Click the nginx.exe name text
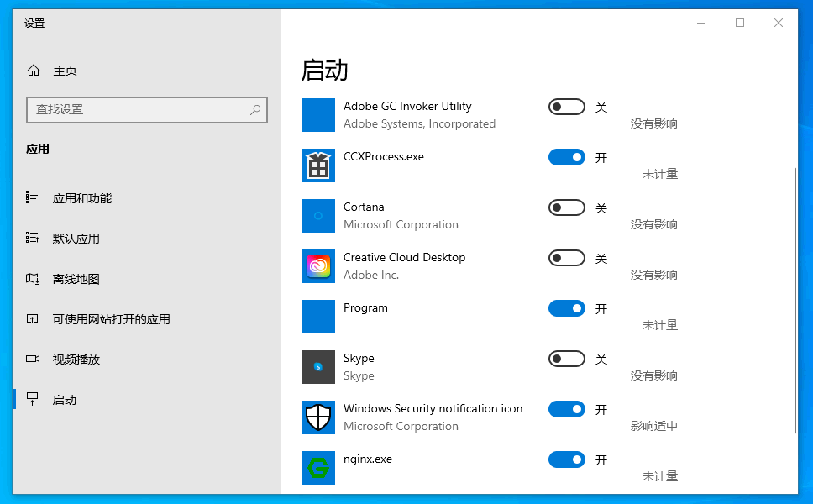Viewport: 813px width, 504px height. coord(368,459)
